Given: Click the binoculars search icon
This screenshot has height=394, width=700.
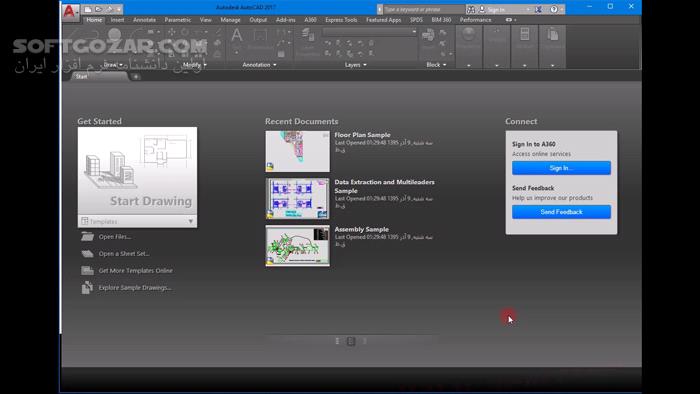Looking at the screenshot, I should 471,9.
